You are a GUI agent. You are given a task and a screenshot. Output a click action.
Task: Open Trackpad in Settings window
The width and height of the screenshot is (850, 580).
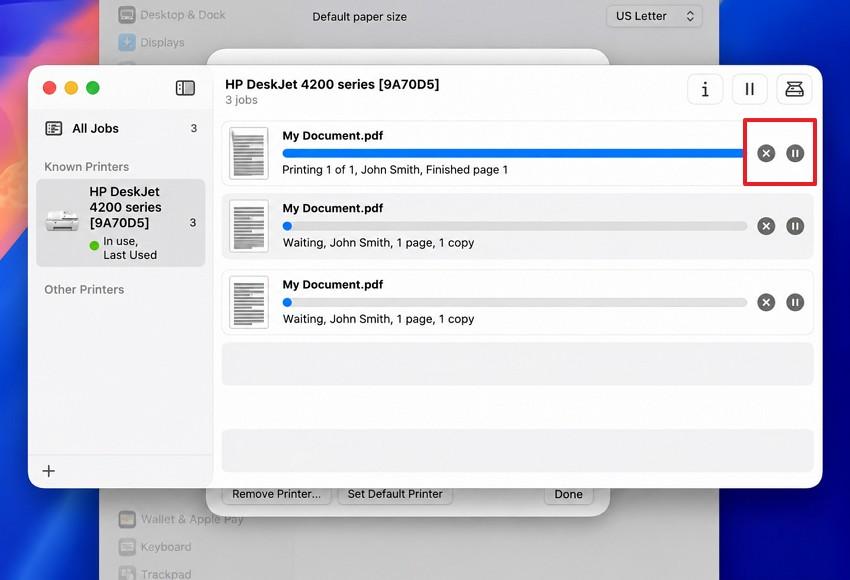pyautogui.click(x=155, y=573)
